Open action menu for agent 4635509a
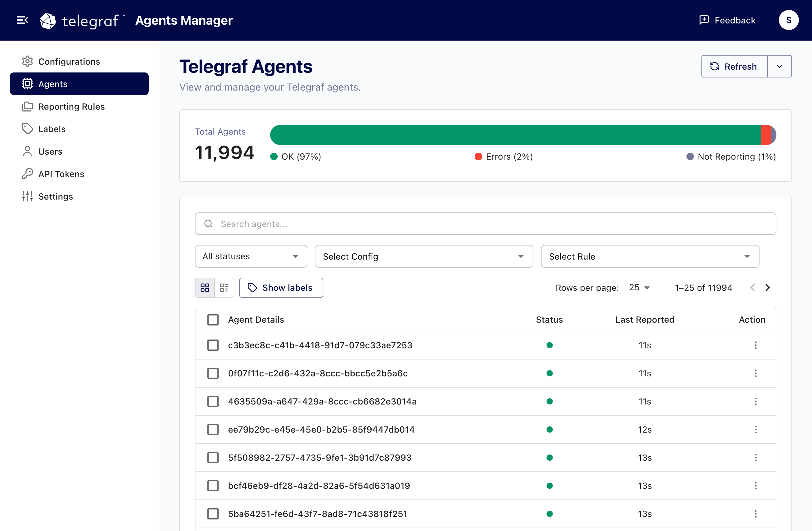This screenshot has height=531, width=812. coord(755,401)
